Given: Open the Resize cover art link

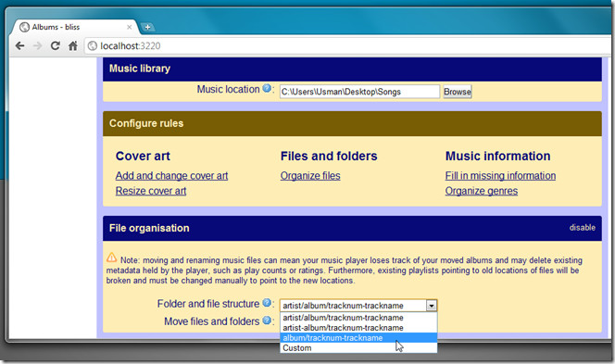Looking at the screenshot, I should [x=151, y=191].
